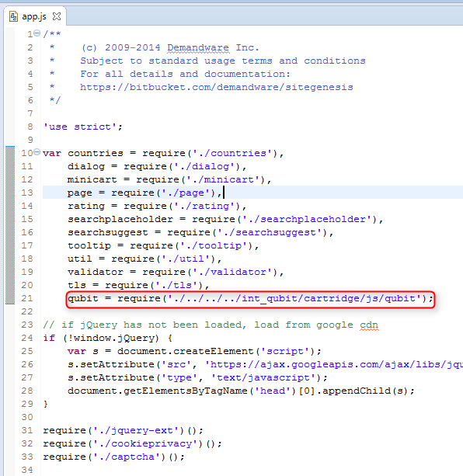Screen dimensions: 463x476
Task: Click the googleapis URL string on line 26
Action: click(x=334, y=365)
